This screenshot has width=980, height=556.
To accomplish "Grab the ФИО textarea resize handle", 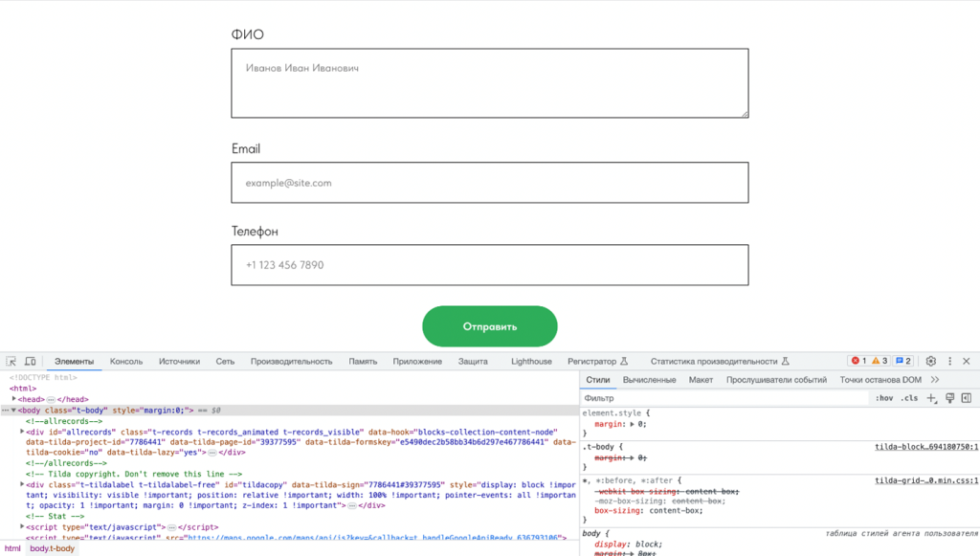I will click(745, 114).
